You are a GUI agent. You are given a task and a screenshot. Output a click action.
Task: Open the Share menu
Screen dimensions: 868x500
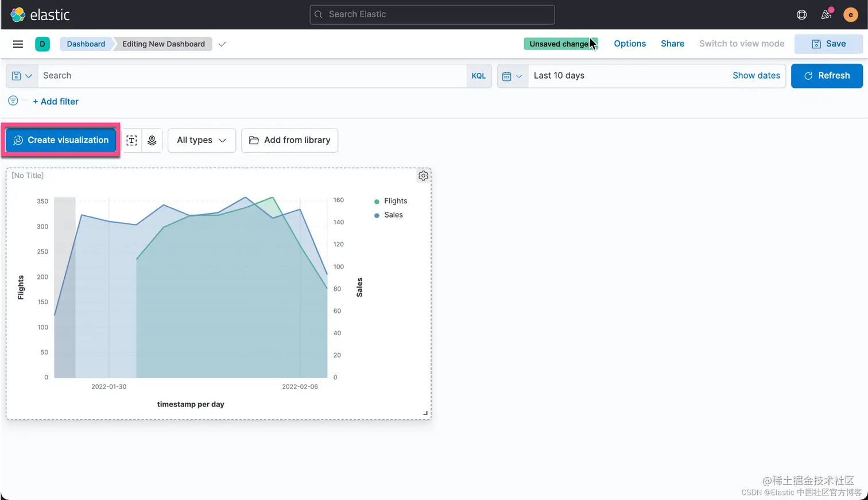[x=672, y=44]
